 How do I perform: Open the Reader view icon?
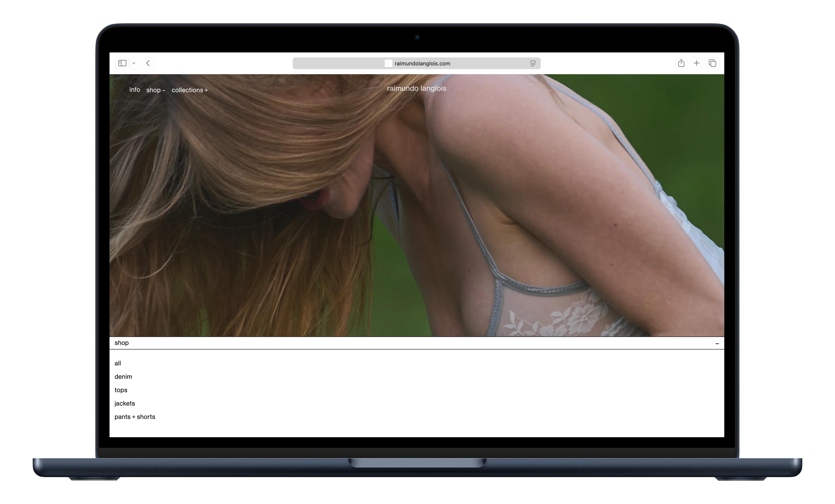click(x=533, y=63)
